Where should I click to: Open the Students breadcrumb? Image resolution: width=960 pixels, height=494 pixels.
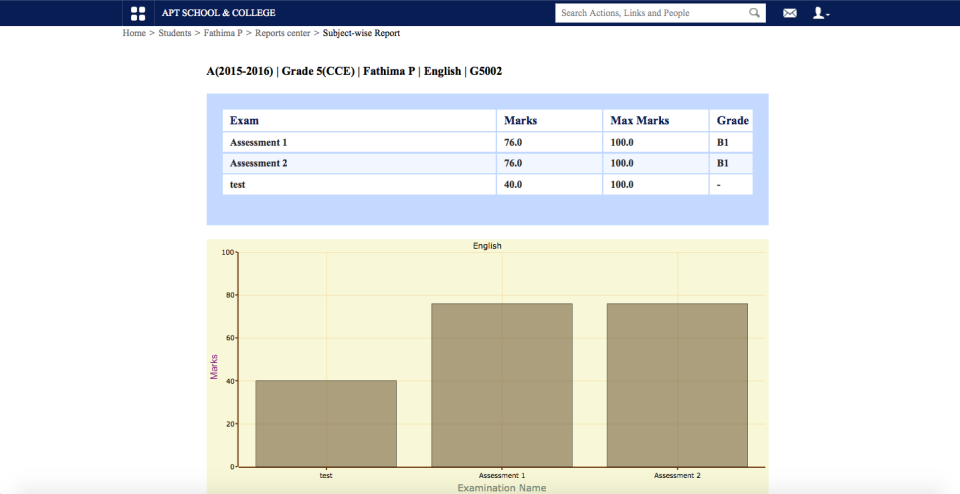[175, 33]
